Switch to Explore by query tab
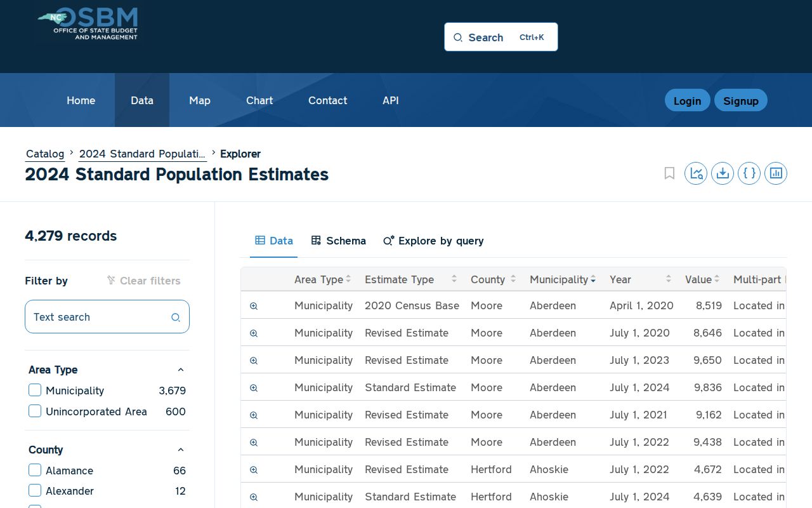 [x=433, y=241]
